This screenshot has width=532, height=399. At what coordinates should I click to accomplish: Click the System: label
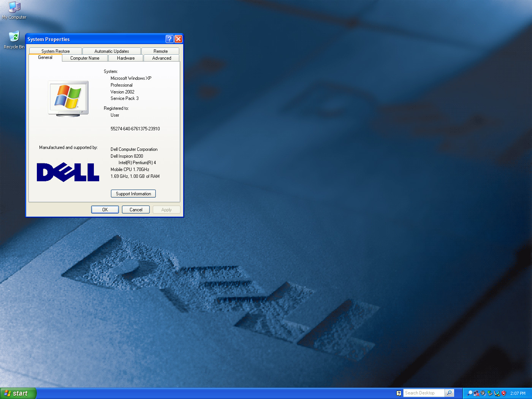tap(111, 71)
